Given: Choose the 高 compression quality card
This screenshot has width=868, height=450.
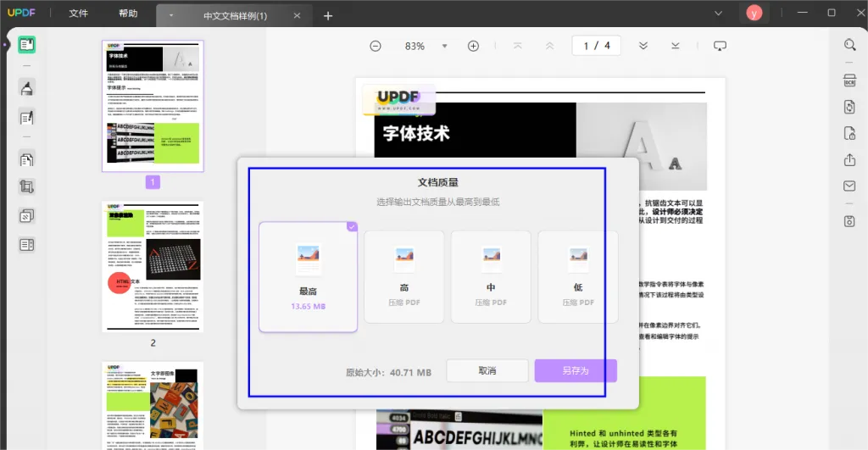Looking at the screenshot, I should (404, 277).
